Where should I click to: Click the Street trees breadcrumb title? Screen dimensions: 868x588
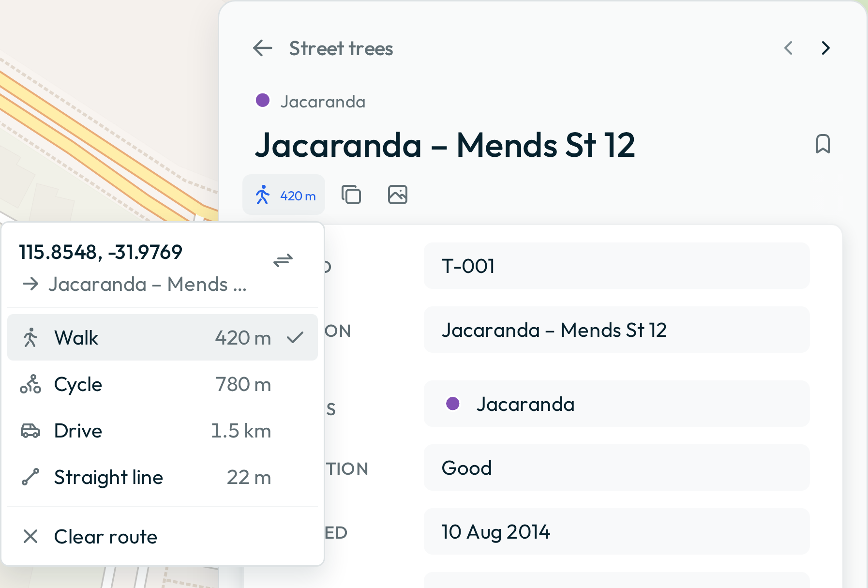pyautogui.click(x=341, y=48)
